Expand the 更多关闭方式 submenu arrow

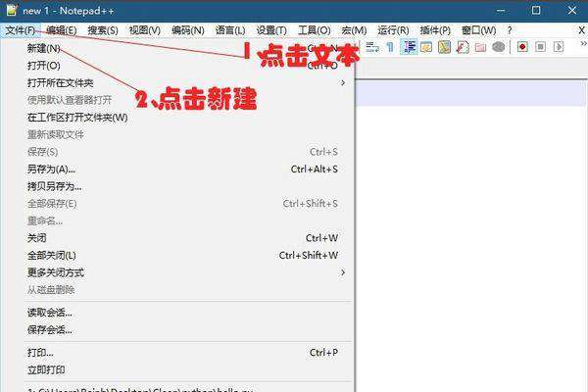point(343,272)
